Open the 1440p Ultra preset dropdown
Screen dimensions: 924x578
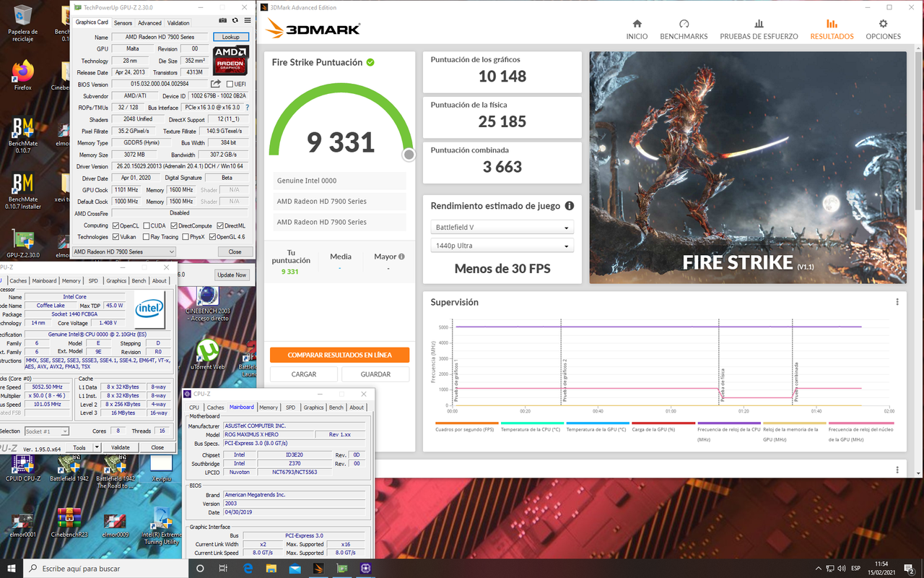pyautogui.click(x=502, y=246)
